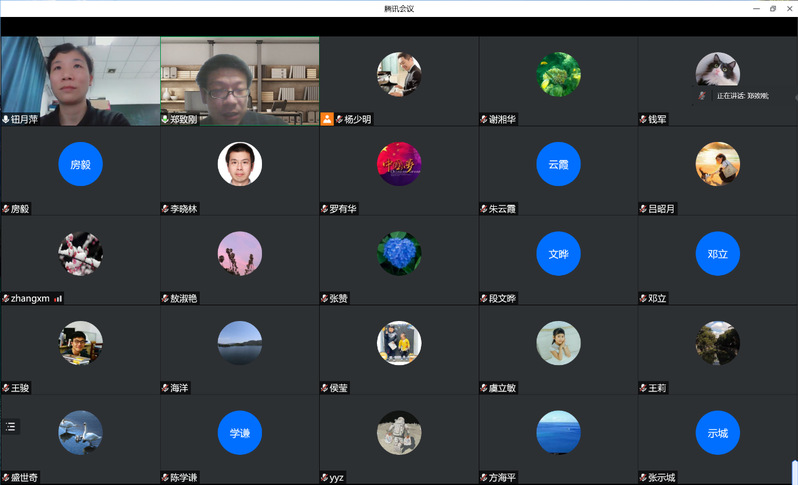
Task: Click the muted mic icon beside 李晓林
Action: pos(165,209)
